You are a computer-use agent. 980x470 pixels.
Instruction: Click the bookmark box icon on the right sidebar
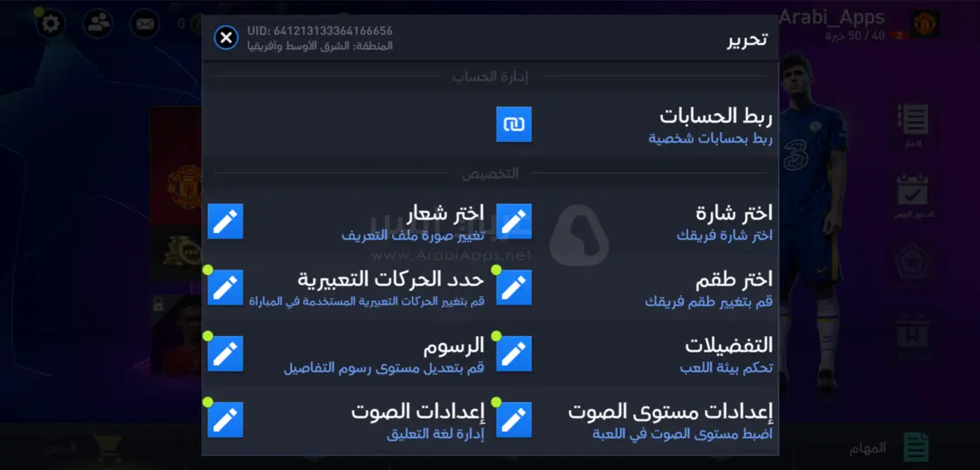click(913, 334)
